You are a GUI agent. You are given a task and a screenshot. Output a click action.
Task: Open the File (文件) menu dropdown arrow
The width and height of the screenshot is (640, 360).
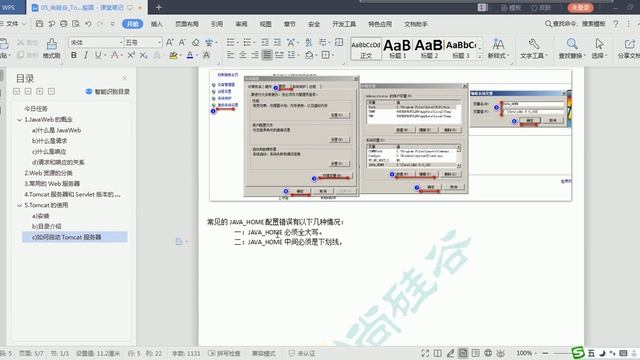pos(24,24)
